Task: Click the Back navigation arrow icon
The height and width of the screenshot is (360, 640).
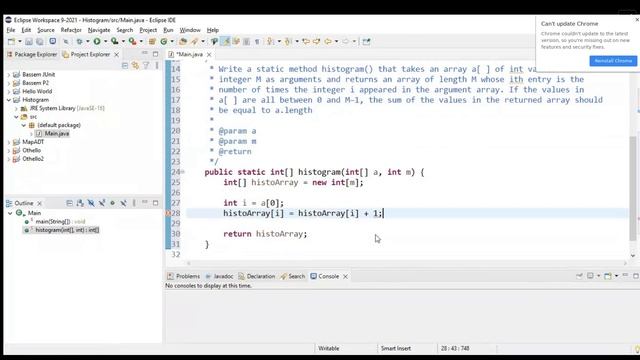Action: point(328,41)
